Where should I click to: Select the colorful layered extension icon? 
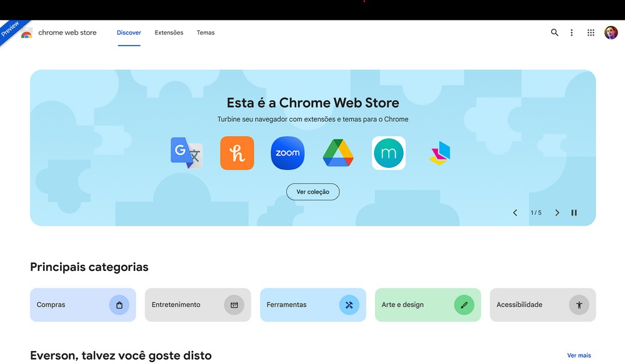pyautogui.click(x=439, y=154)
